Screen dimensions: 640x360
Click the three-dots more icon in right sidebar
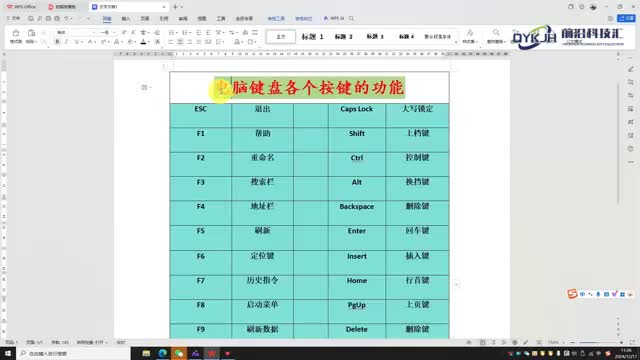(631, 162)
